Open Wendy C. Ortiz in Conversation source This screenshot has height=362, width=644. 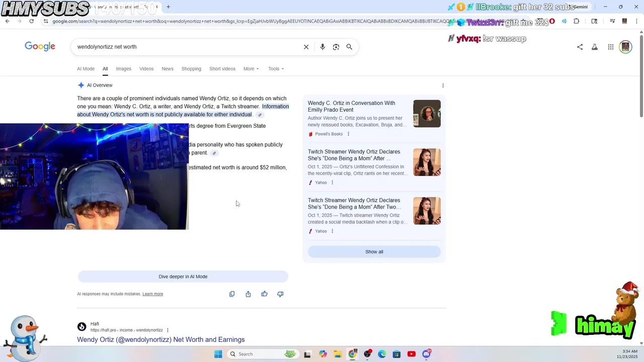click(351, 106)
